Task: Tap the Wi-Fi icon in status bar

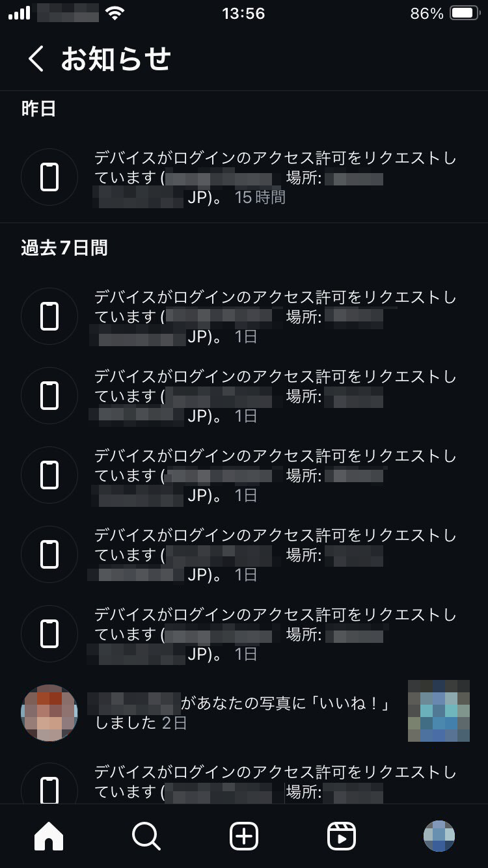Action: [115, 14]
